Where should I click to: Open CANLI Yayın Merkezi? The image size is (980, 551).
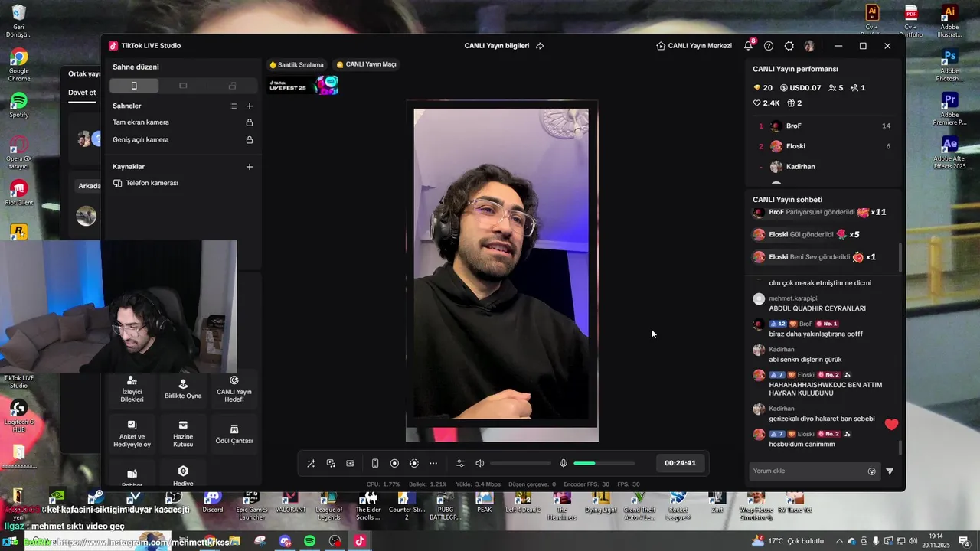click(x=694, y=46)
